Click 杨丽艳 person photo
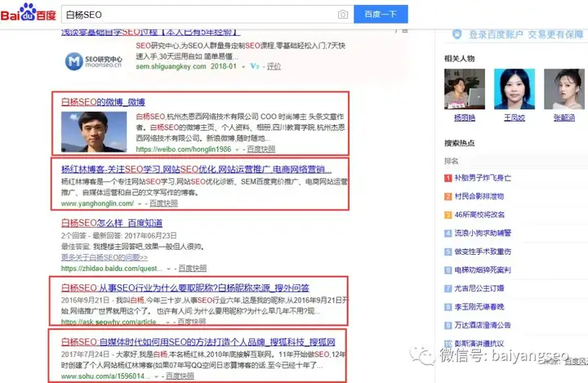Screen dimensions: 588x383 click(x=465, y=89)
